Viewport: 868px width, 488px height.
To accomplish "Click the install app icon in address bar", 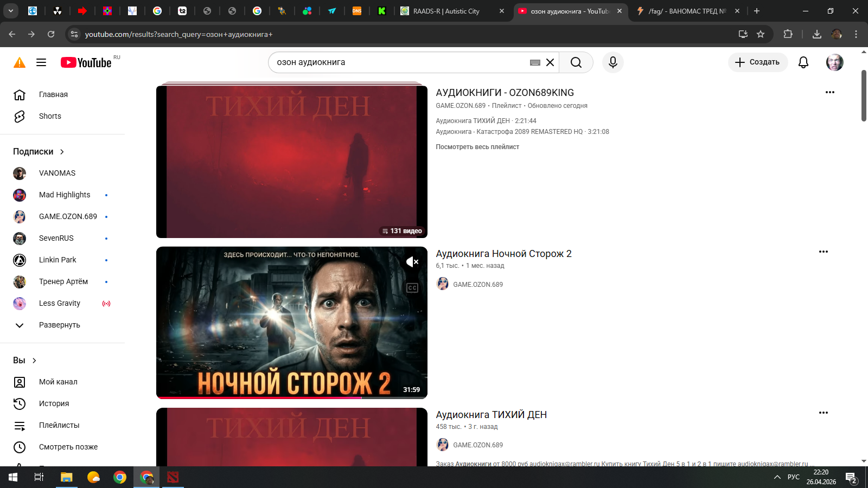I will pos(743,34).
